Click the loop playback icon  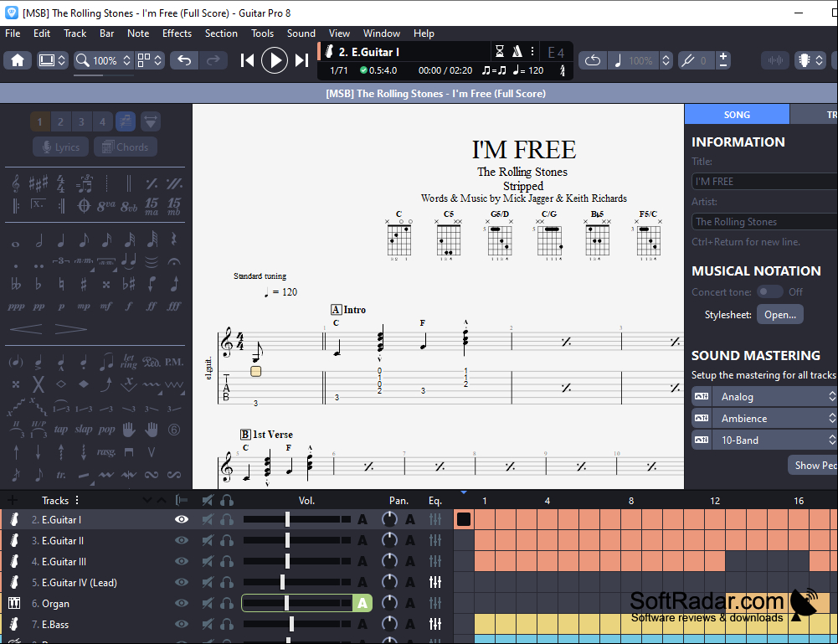click(592, 60)
